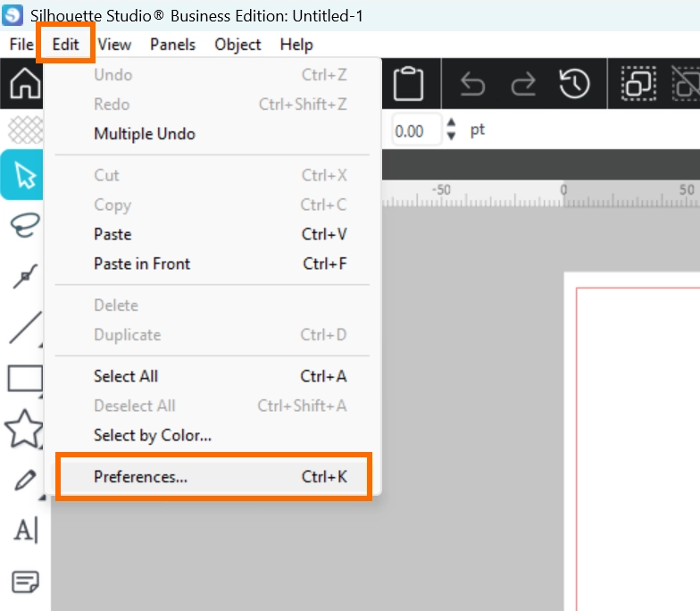The height and width of the screenshot is (611, 700).
Task: Click the Redo arrow icon in toolbar
Action: 523,84
